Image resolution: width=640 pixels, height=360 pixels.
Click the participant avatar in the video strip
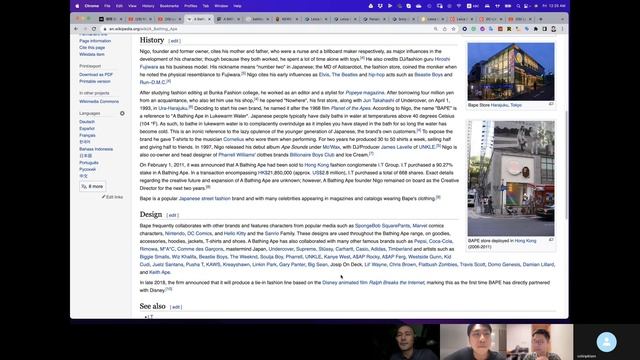point(606,342)
